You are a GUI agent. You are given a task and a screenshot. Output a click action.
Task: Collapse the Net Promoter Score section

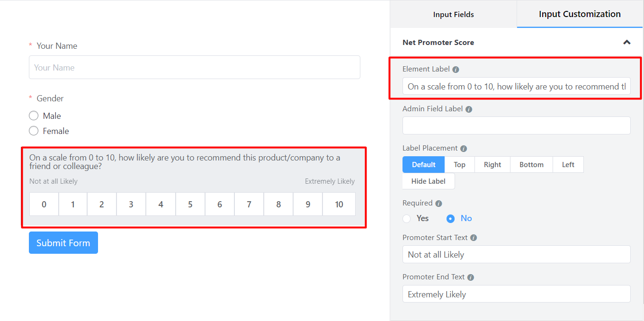tap(627, 42)
